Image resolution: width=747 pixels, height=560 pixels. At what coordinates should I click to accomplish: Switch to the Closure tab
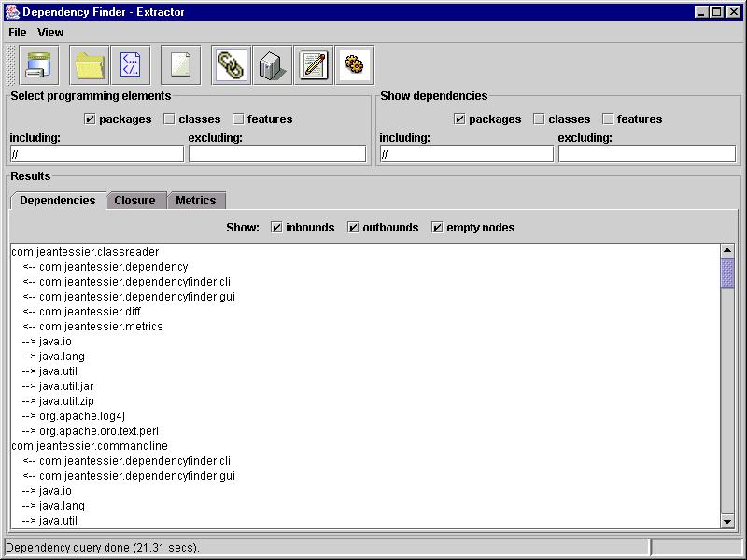click(135, 201)
